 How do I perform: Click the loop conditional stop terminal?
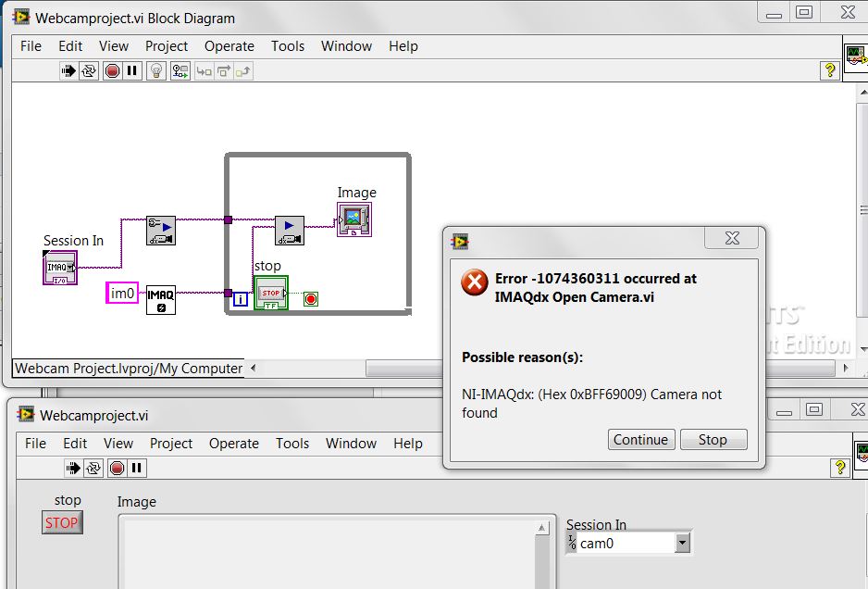[x=311, y=300]
